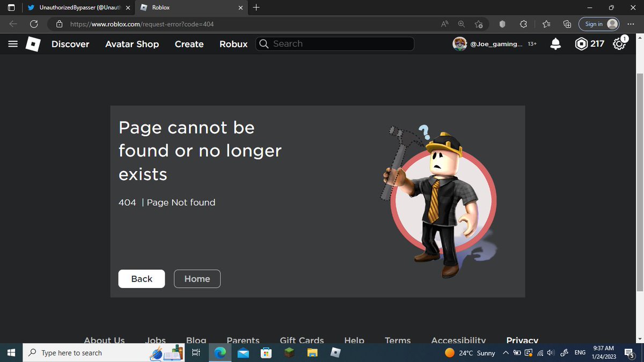
Task: Open Microsoft Edge from the taskbar
Action: [x=220, y=353]
